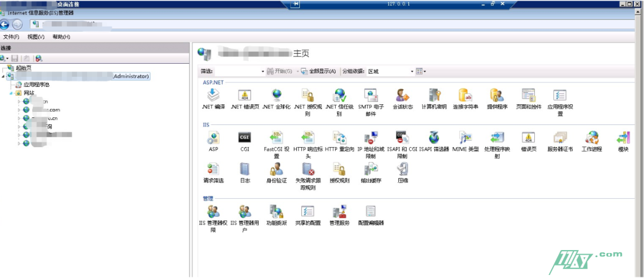Open the 请求筛选 icon

tap(213, 169)
